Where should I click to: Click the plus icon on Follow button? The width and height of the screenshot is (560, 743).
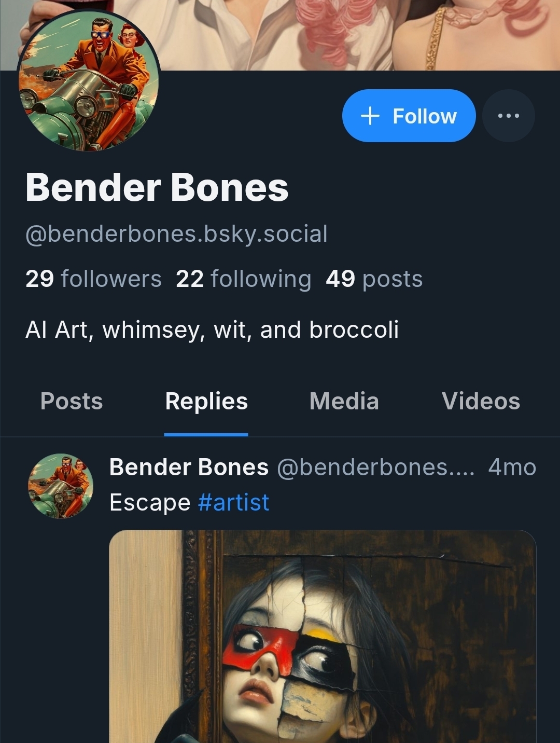[x=370, y=116]
